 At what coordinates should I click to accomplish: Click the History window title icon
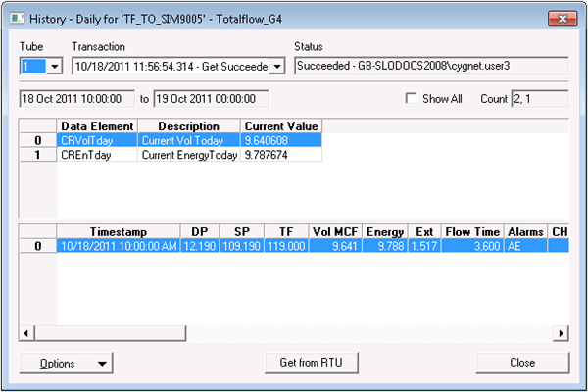pos(17,18)
